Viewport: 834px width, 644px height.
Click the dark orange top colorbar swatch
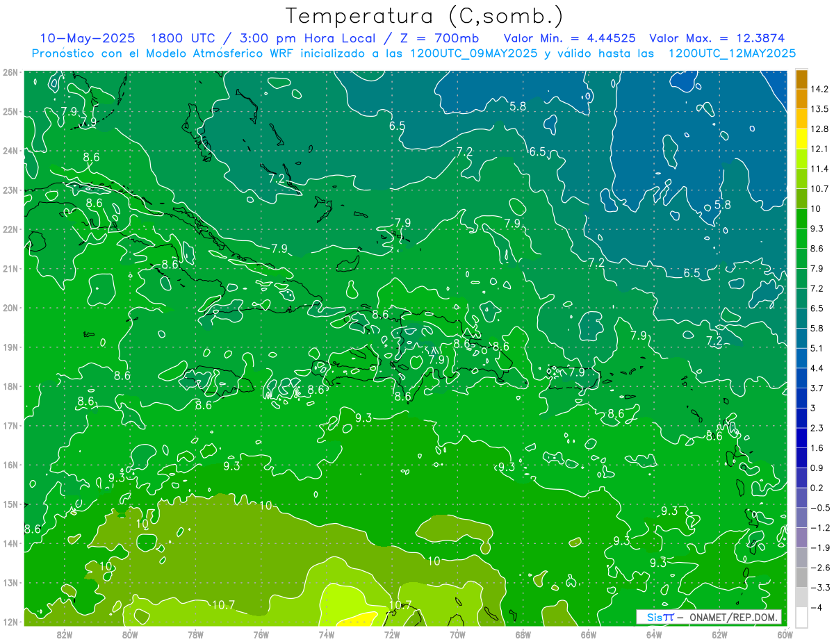coord(801,79)
